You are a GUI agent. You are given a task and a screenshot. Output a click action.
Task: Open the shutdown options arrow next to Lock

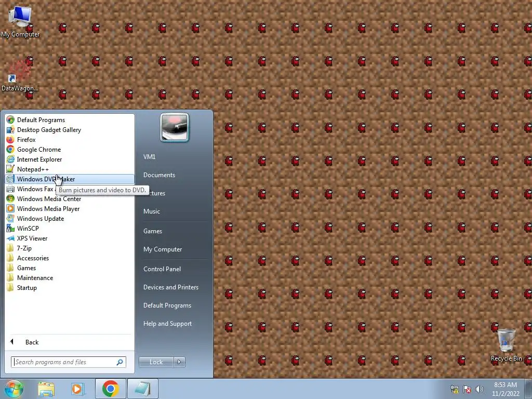click(179, 362)
